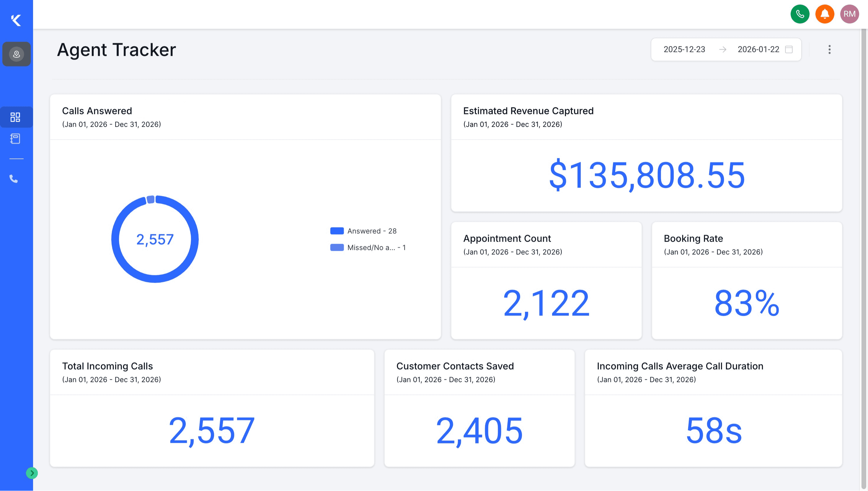Viewport: 868px width, 491px height.
Task: Open the RM user avatar menu
Action: coord(849,14)
